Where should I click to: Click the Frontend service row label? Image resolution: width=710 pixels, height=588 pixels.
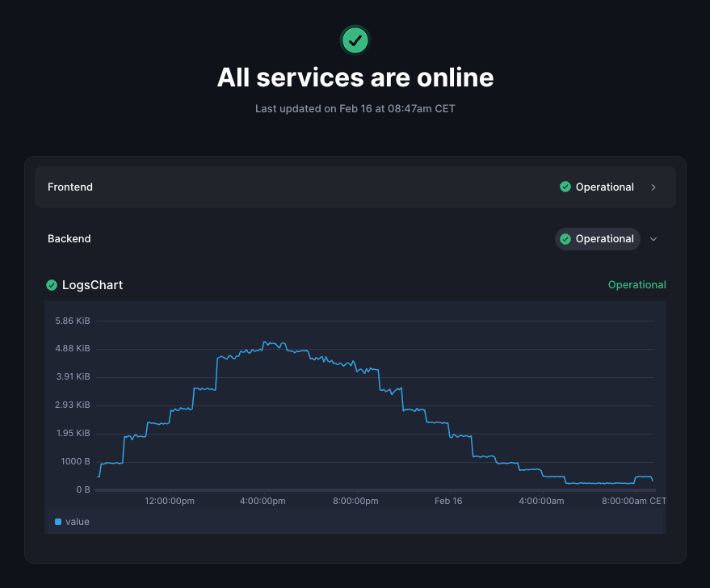coord(70,187)
